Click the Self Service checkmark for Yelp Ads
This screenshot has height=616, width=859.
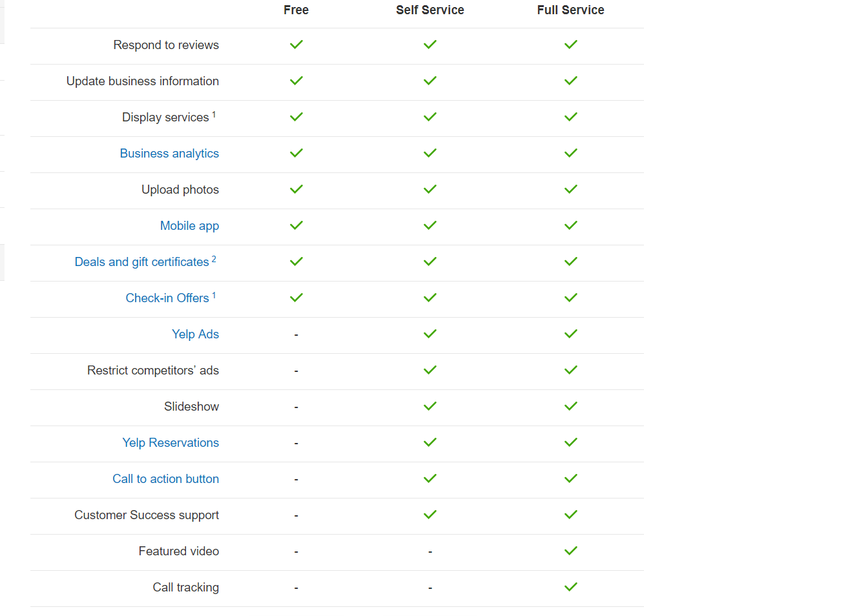(x=430, y=334)
